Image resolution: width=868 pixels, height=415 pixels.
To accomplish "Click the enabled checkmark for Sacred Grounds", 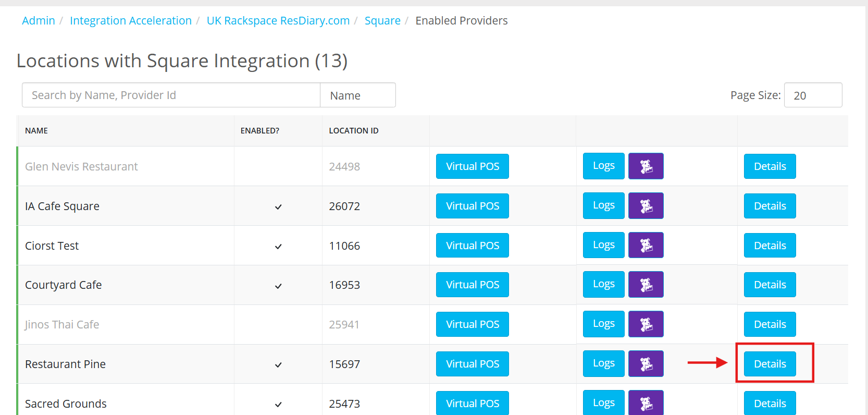I will point(278,405).
